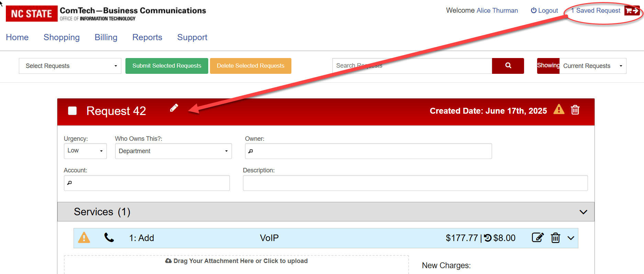This screenshot has height=274, width=644.
Task: Click the trash icon in Request 42 header
Action: 575,110
